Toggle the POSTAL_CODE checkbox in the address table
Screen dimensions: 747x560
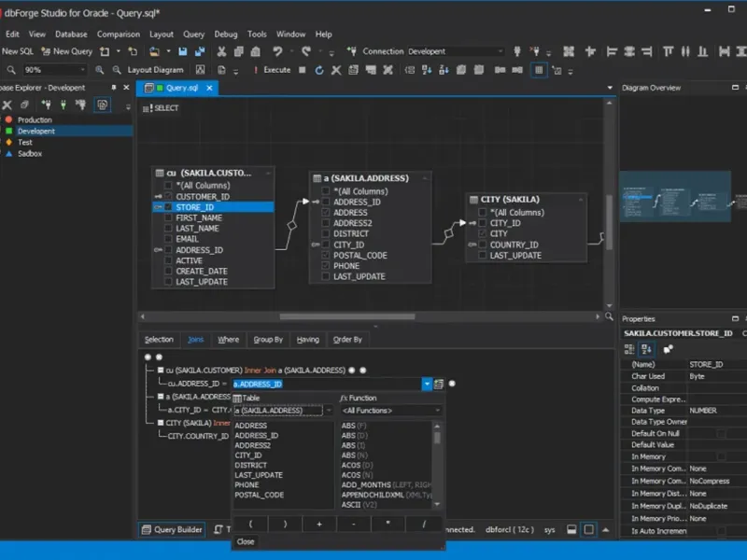pyautogui.click(x=325, y=256)
